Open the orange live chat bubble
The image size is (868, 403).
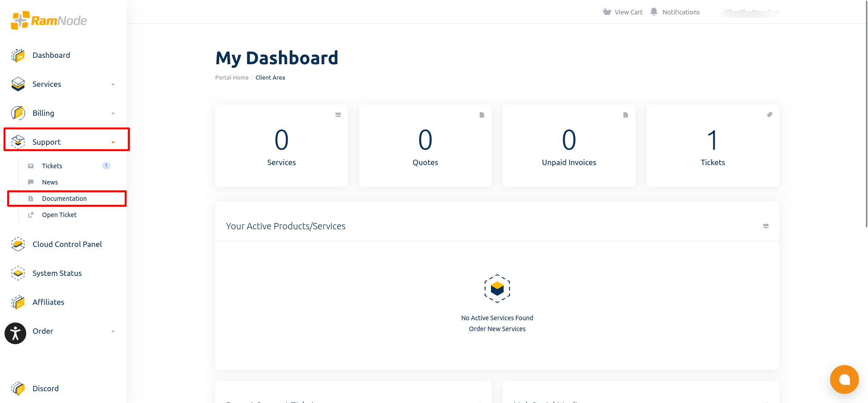pyautogui.click(x=844, y=379)
